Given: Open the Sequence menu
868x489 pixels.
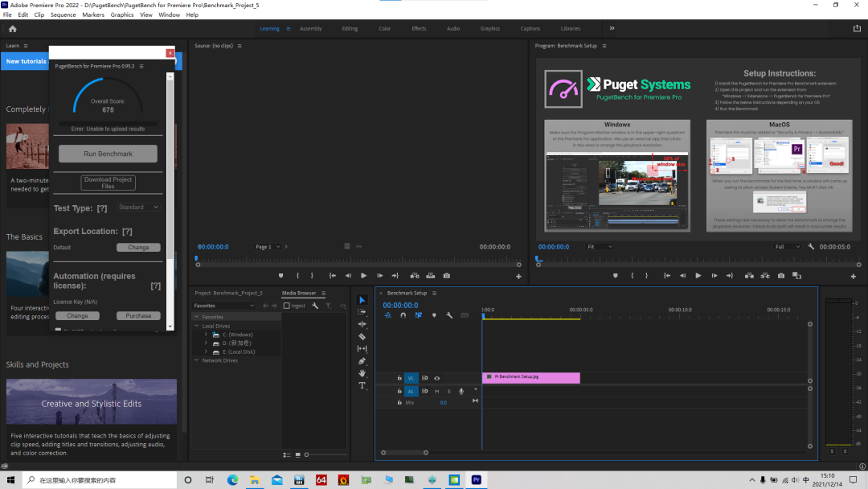Looking at the screenshot, I should click(63, 15).
